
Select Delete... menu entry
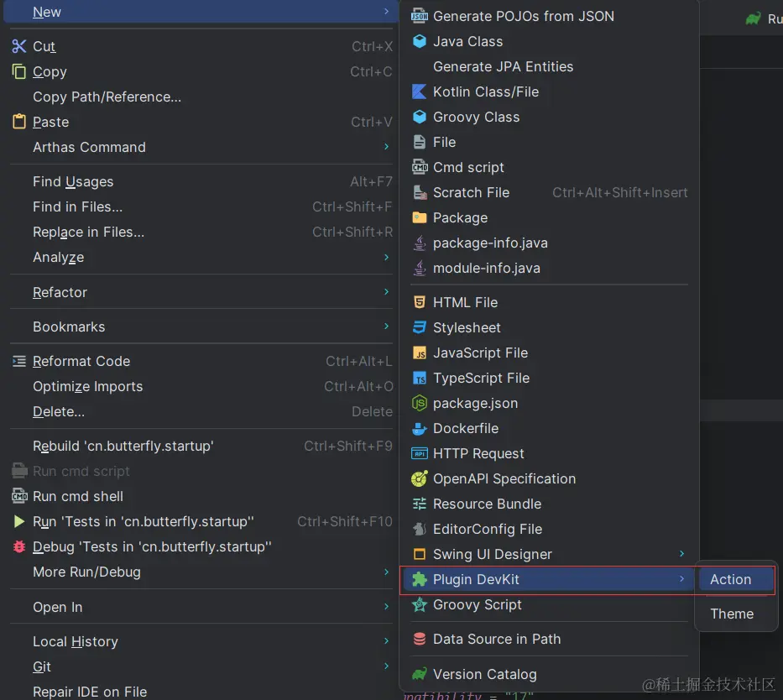point(201,411)
